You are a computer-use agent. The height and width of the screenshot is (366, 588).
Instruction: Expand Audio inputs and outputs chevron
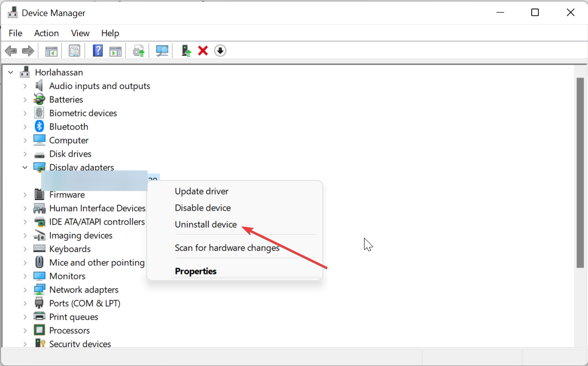25,86
